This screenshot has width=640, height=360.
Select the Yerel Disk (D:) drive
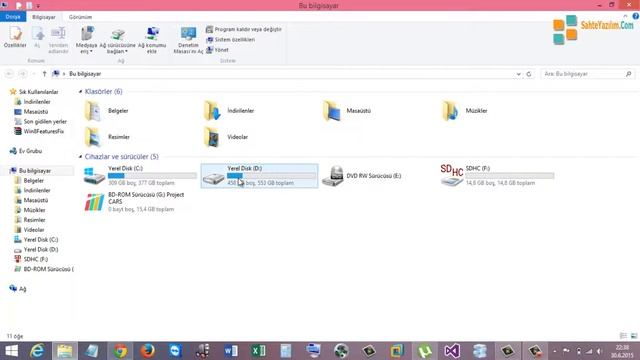[259, 176]
